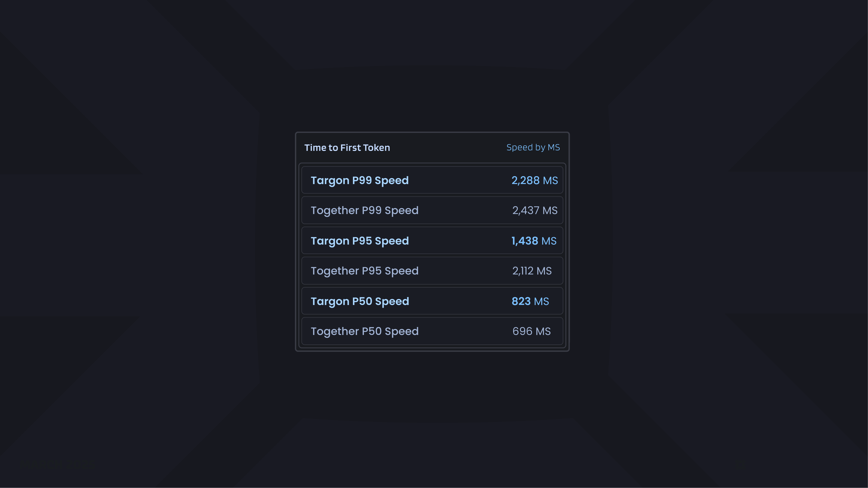This screenshot has width=868, height=488.
Task: Click the 2,437 value number
Action: click(526, 210)
